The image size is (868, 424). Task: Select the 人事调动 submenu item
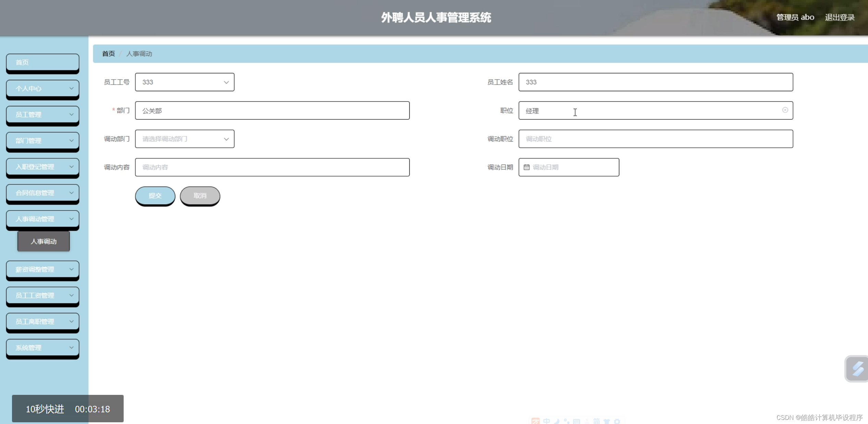[x=44, y=241]
